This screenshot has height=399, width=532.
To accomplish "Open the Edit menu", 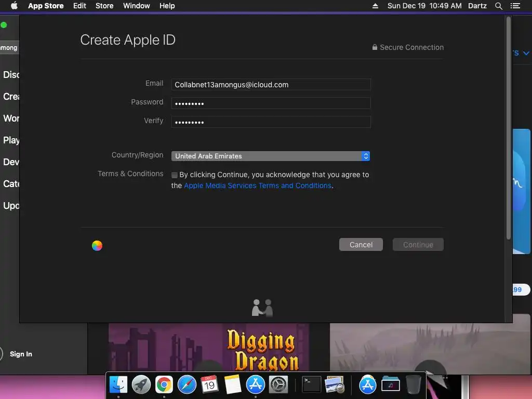I will 79,6.
